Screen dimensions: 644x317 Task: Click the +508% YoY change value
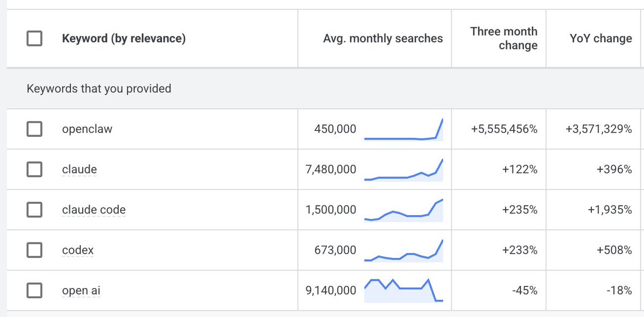pyautogui.click(x=614, y=250)
